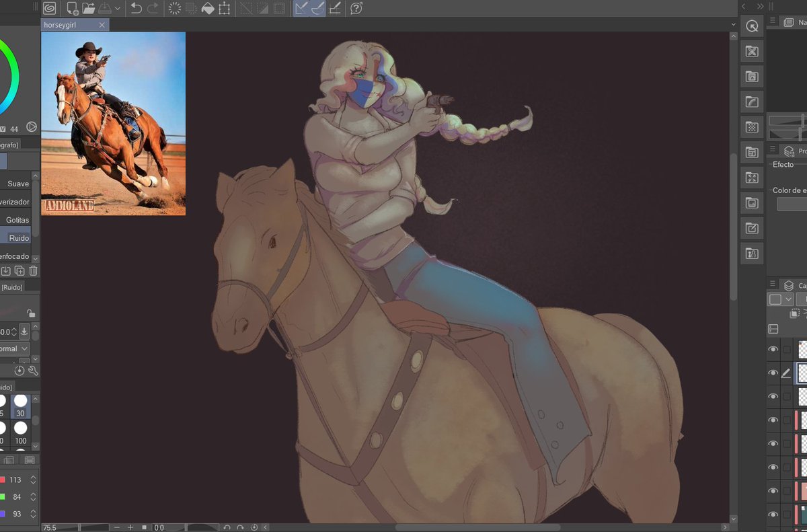
Task: Click Clear outside selection icon
Action: pos(191,8)
